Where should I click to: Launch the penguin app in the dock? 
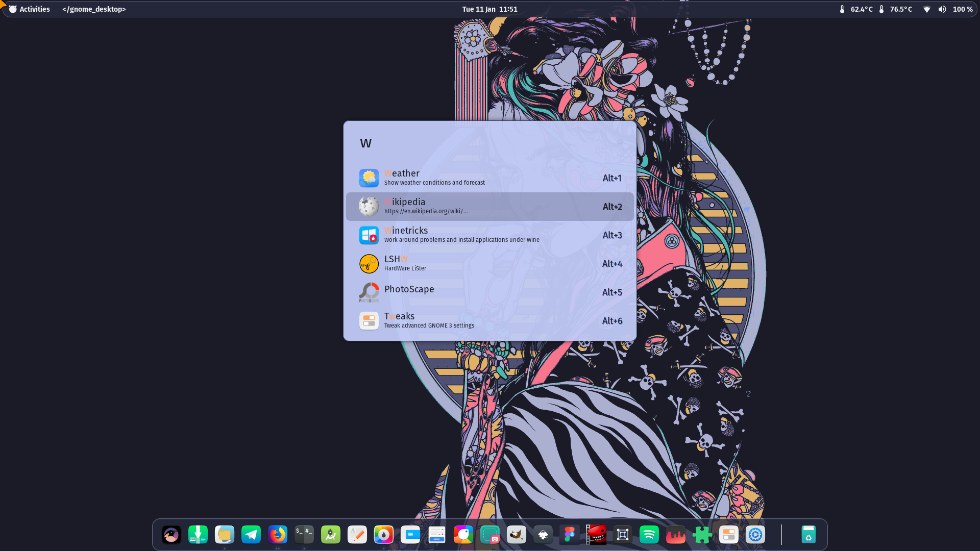(171, 535)
